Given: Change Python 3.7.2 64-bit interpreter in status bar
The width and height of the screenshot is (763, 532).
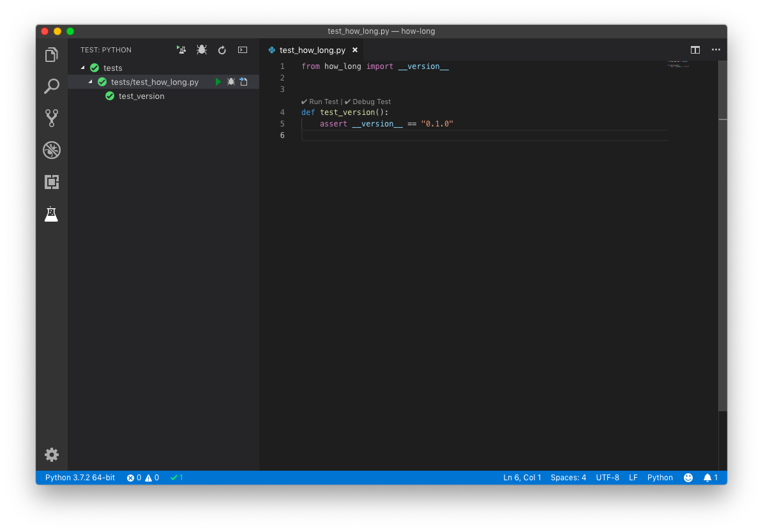Looking at the screenshot, I should click(80, 478).
